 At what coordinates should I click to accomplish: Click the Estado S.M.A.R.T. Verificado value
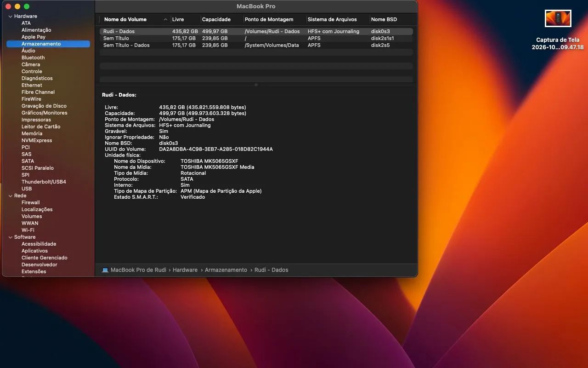[193, 197]
